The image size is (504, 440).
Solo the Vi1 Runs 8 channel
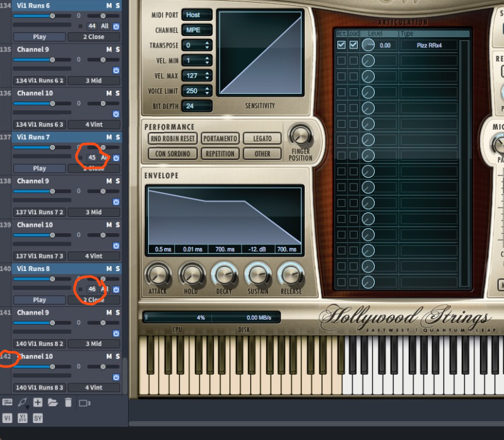[118, 269]
